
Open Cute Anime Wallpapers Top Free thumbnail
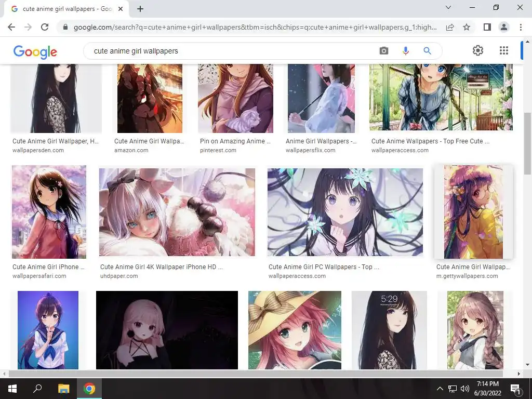click(441, 97)
